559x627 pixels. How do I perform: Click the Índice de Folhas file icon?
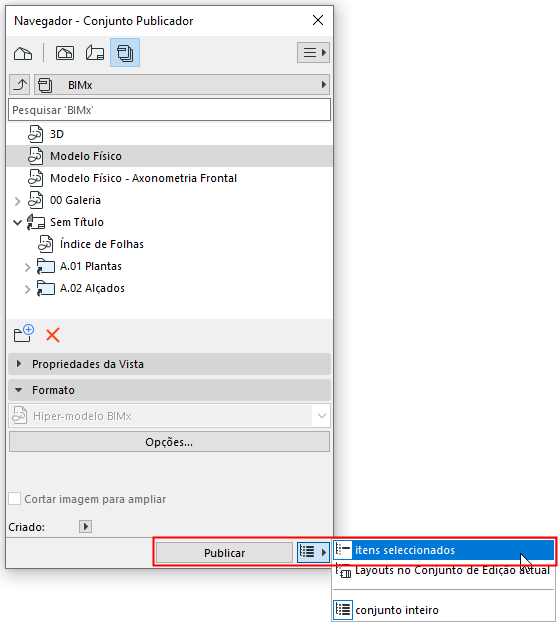(x=46, y=244)
